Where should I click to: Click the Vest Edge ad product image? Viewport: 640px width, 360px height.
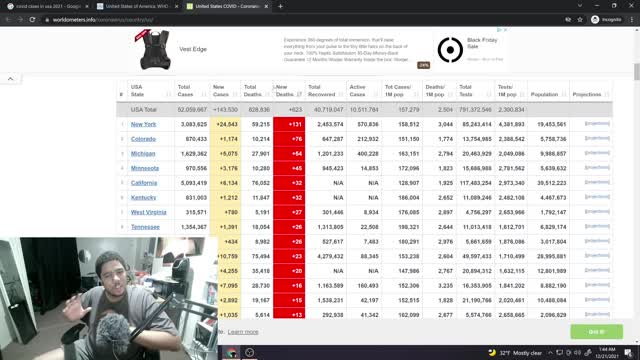155,50
